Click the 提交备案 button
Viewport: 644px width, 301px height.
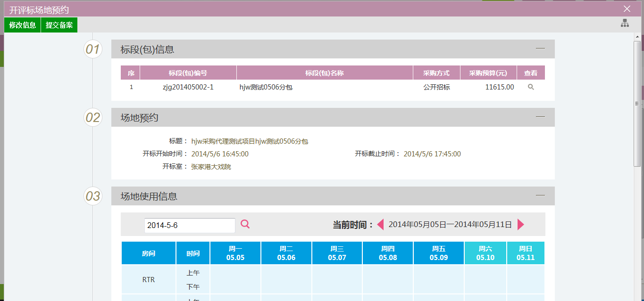click(59, 25)
